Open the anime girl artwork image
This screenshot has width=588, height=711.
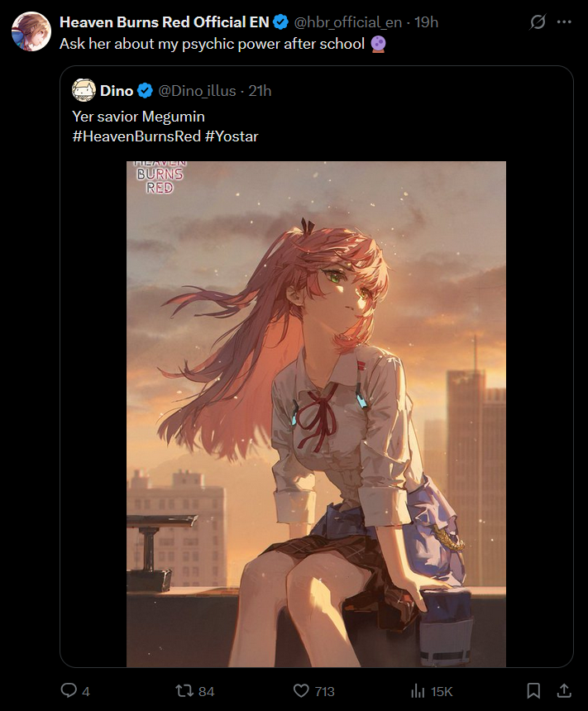316,414
